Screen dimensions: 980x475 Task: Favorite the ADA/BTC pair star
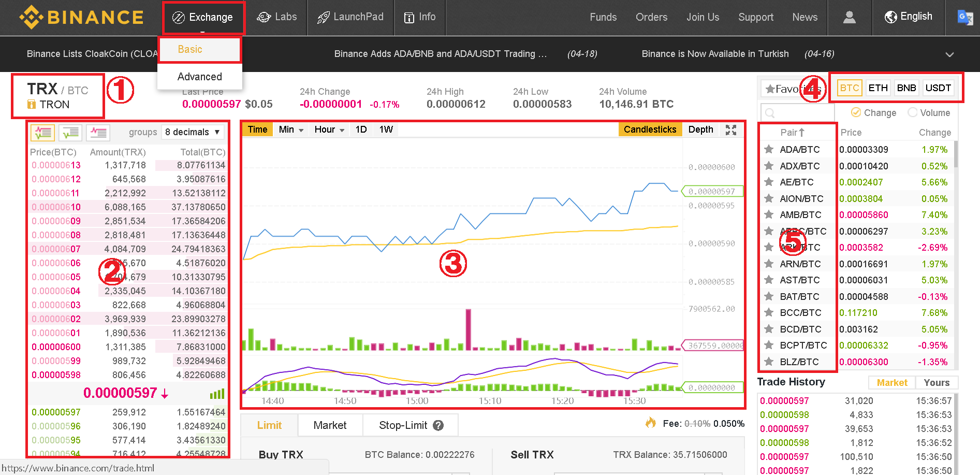click(769, 149)
